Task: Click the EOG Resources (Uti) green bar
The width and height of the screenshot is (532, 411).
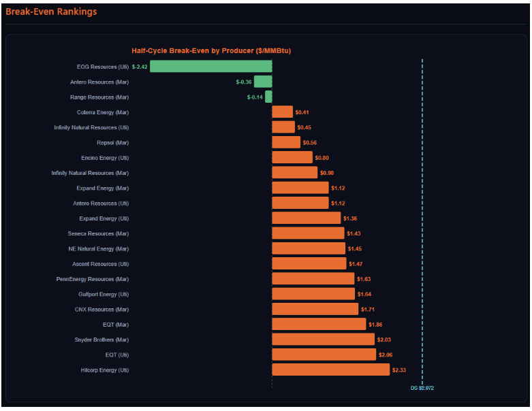Action: point(210,67)
